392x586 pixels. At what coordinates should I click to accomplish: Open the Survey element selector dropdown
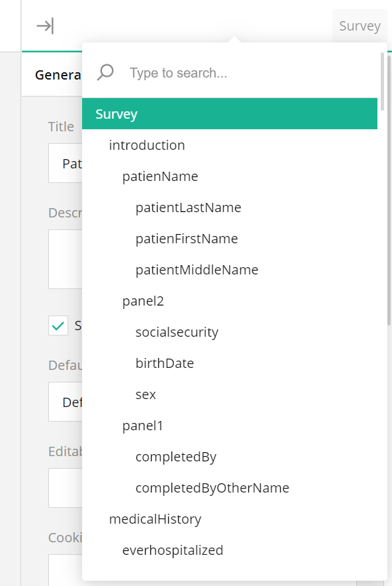360,26
